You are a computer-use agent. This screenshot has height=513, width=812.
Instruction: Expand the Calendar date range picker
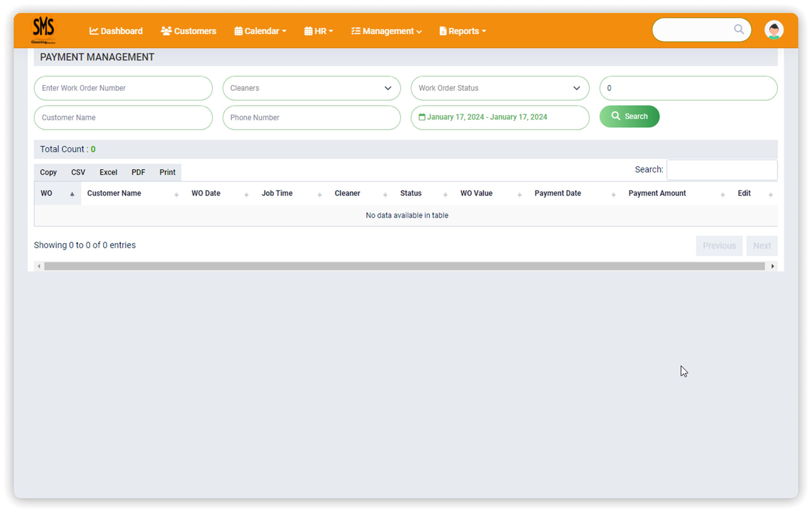coord(499,117)
